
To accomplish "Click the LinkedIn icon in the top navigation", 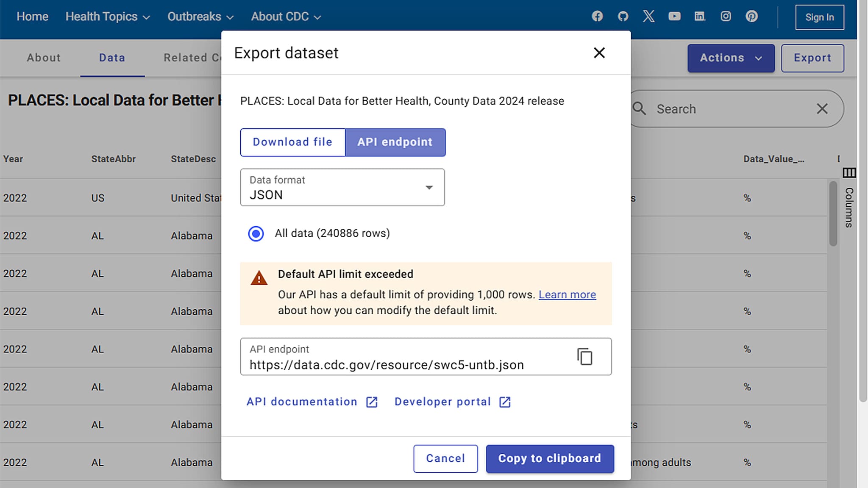I will 700,16.
